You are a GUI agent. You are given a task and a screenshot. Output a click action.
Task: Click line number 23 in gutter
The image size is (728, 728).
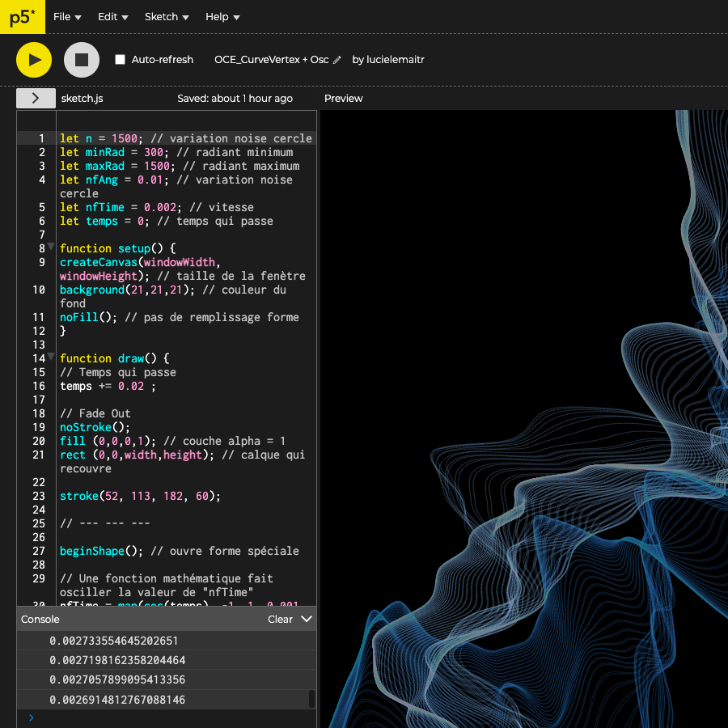(39, 496)
